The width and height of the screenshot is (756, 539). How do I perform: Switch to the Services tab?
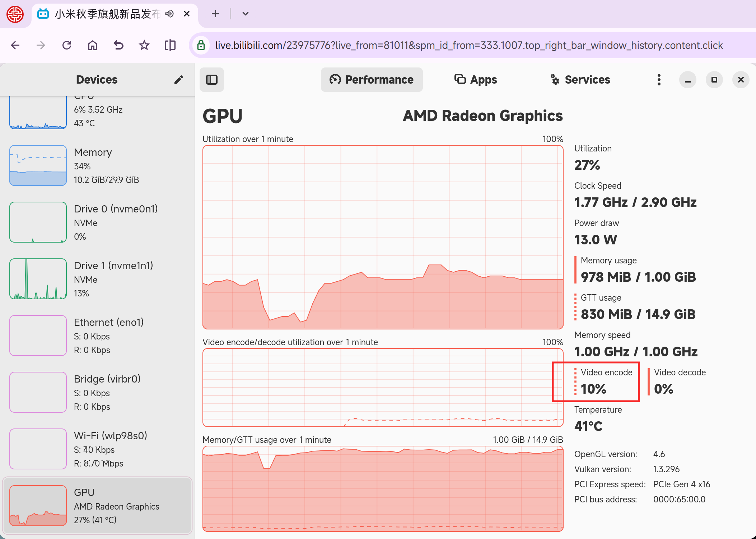click(x=580, y=80)
